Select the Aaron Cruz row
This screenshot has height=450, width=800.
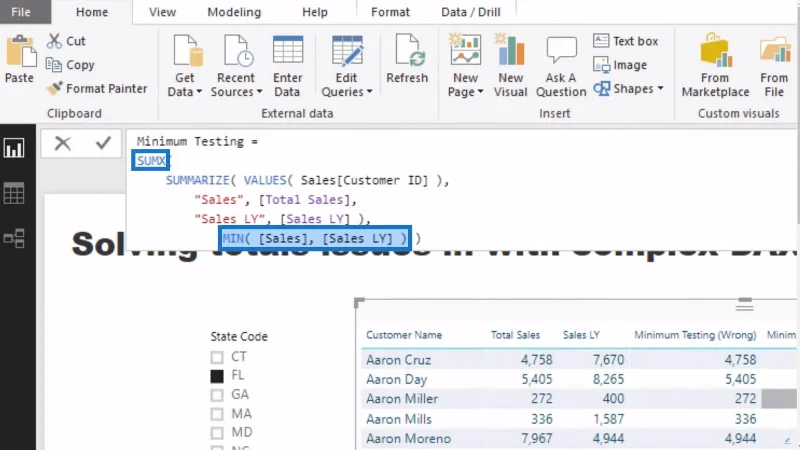tap(579, 360)
